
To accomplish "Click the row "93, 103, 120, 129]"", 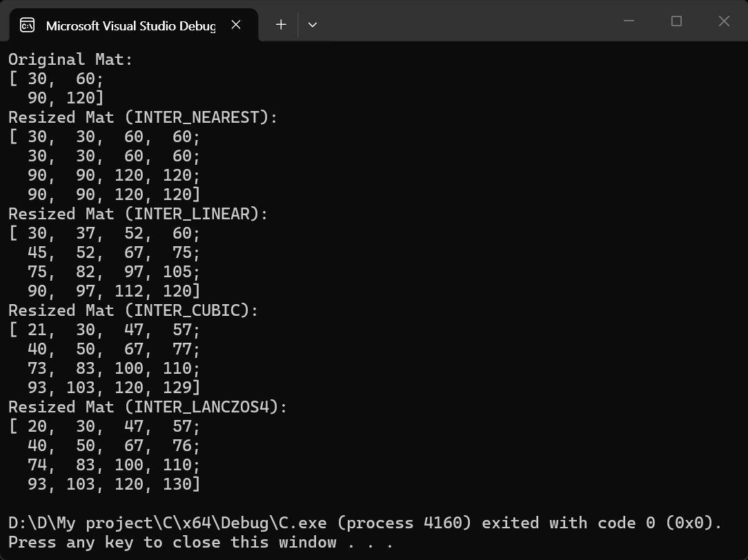I will click(114, 388).
